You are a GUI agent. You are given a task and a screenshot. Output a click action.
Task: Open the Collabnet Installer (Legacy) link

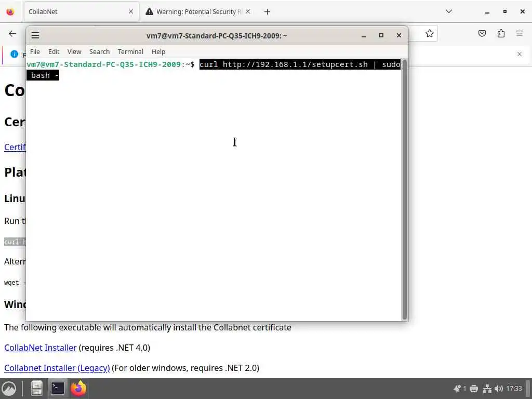(57, 368)
